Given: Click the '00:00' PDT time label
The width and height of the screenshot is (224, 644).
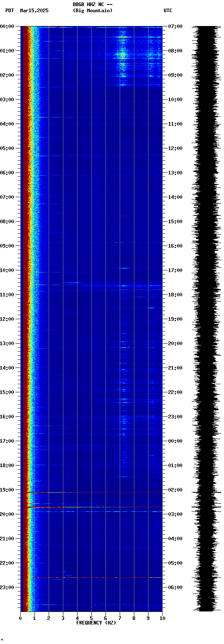Looking at the screenshot, I should pyautogui.click(x=7, y=26).
